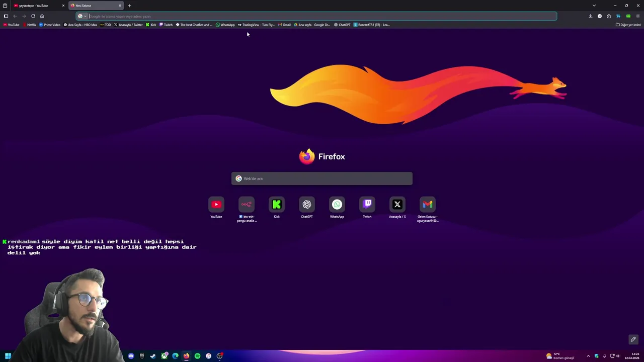Go to the home page icon
Viewport: 644px width, 362px height.
click(42, 16)
